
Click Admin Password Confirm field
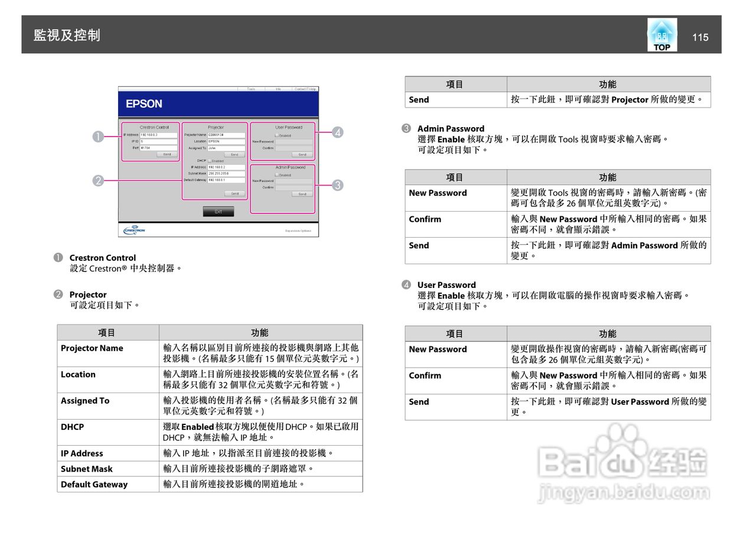point(294,188)
